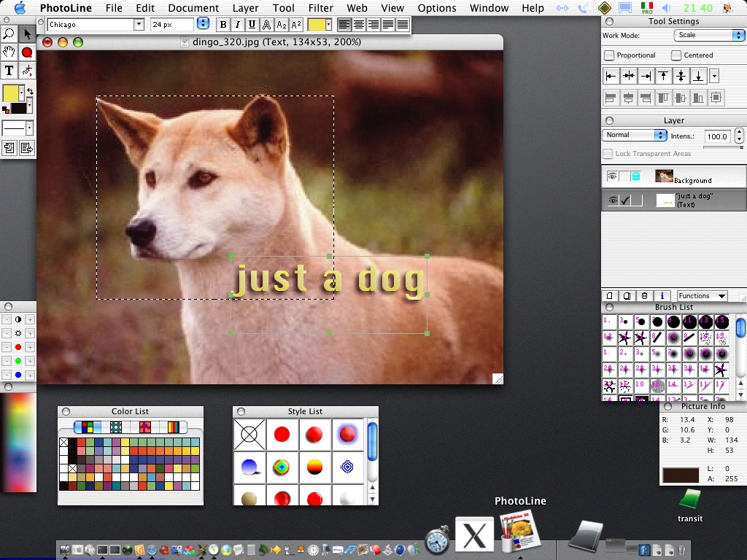Open the Work Mode Scale dropdown
The width and height of the screenshot is (747, 560).
tap(709, 35)
